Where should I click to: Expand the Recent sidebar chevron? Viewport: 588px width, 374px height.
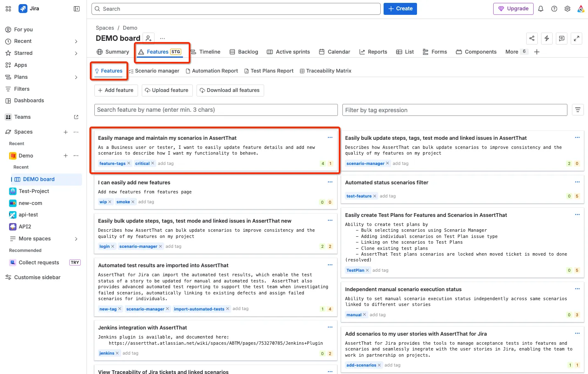[x=76, y=41]
